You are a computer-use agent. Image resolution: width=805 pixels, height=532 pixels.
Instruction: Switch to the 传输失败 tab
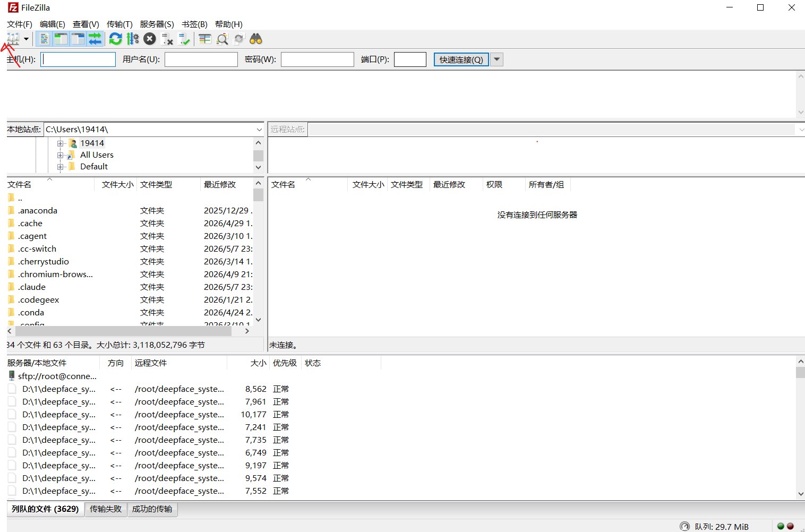click(106, 509)
